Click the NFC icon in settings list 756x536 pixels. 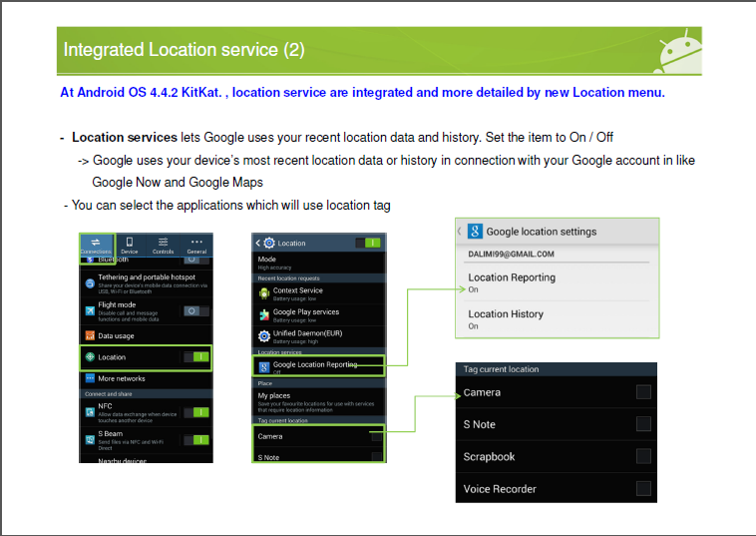pyautogui.click(x=89, y=411)
